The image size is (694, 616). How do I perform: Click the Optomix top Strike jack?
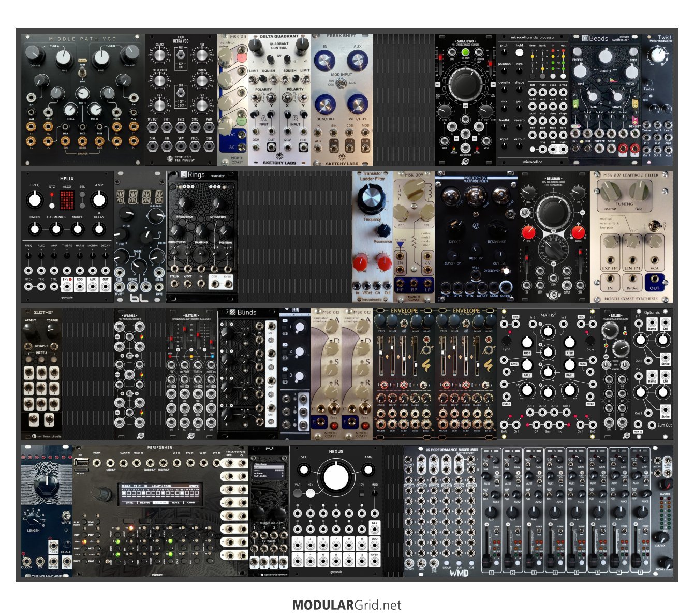click(x=666, y=357)
